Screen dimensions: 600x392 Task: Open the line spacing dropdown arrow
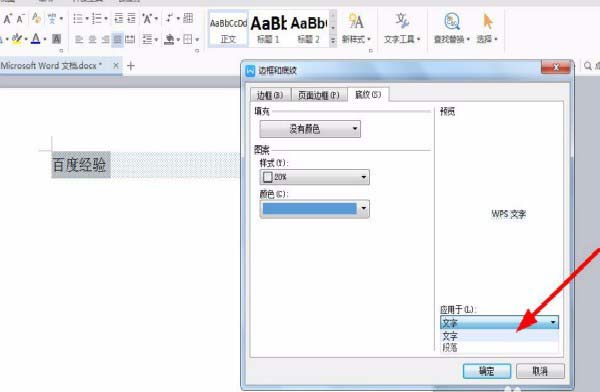click(x=156, y=39)
